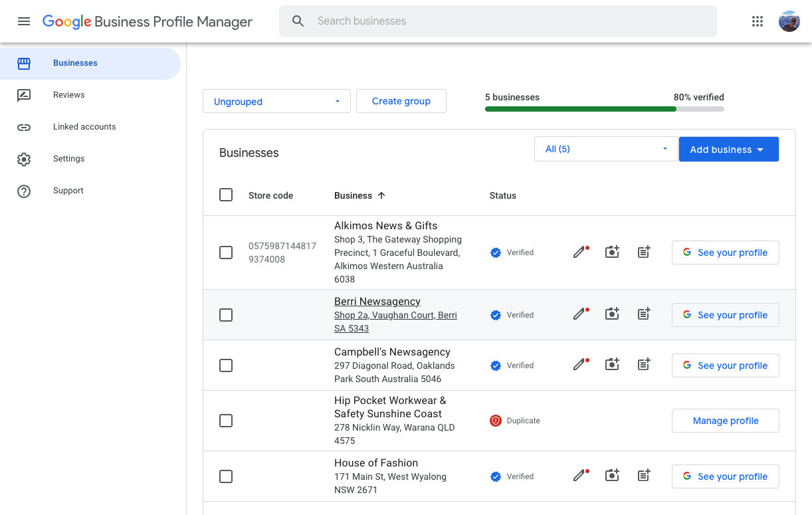The height and width of the screenshot is (515, 812).
Task: Go to Businesses in sidebar
Action: (x=90, y=63)
